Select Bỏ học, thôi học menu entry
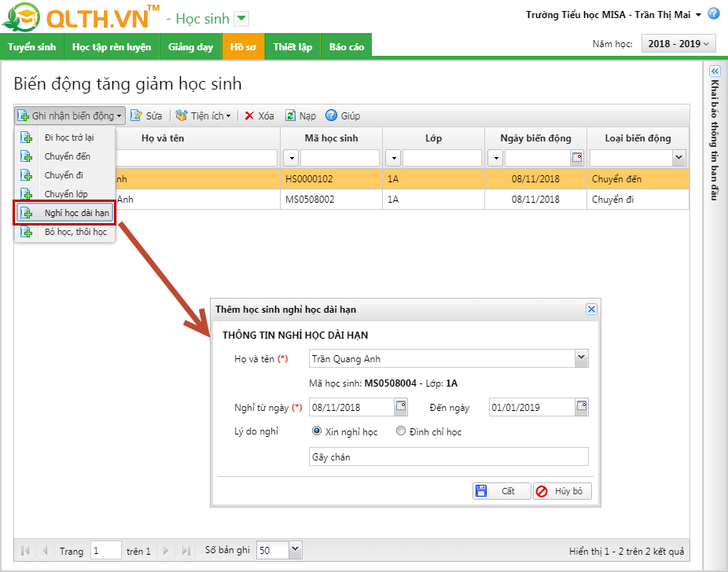Screen dimensions: 728x572 [65, 232]
